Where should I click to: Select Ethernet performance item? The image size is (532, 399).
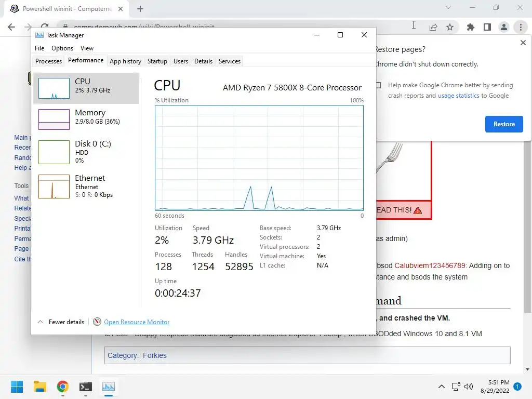[87, 187]
